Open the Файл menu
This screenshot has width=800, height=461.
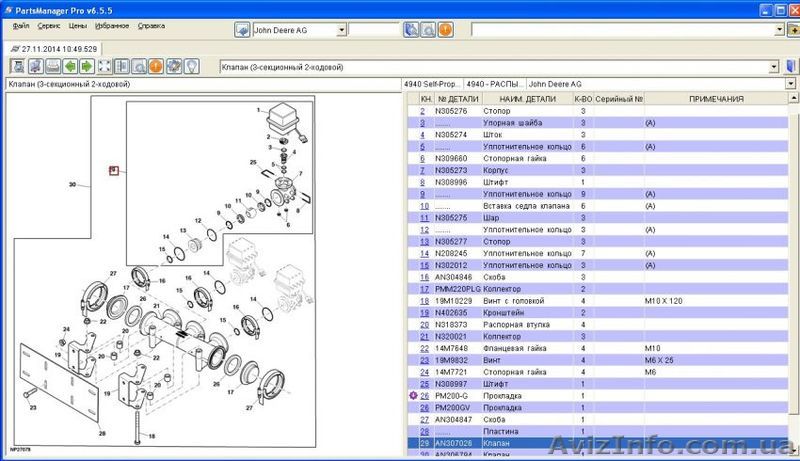point(21,25)
